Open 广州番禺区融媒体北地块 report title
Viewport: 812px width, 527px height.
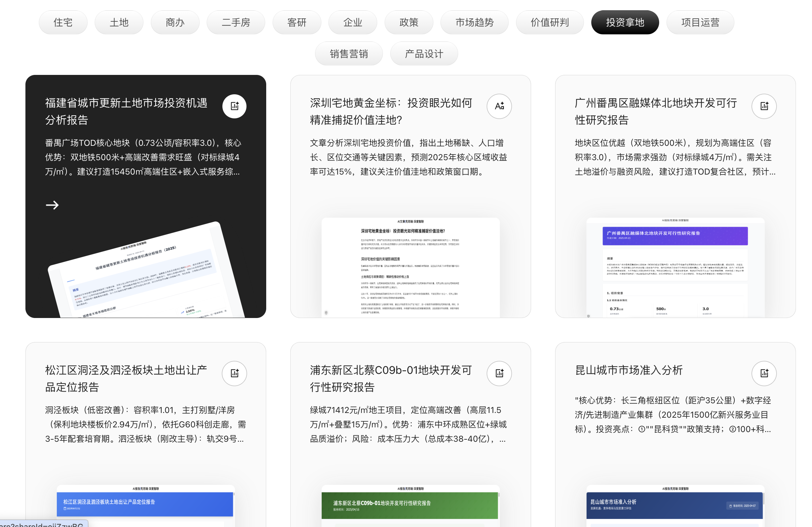(656, 111)
